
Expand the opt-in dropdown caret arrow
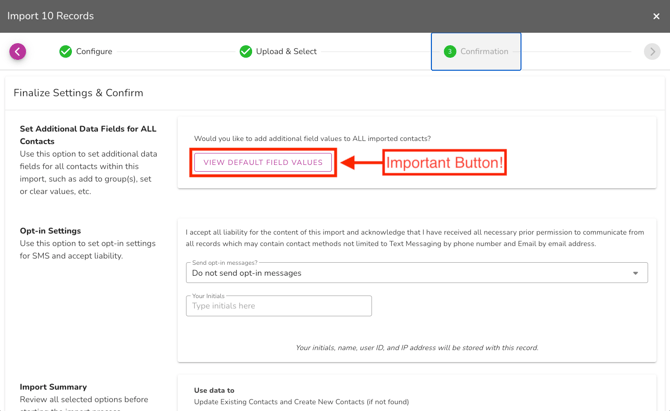pyautogui.click(x=635, y=273)
